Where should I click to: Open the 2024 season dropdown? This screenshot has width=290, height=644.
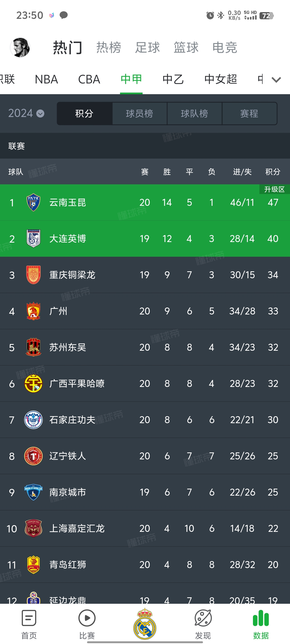26,114
